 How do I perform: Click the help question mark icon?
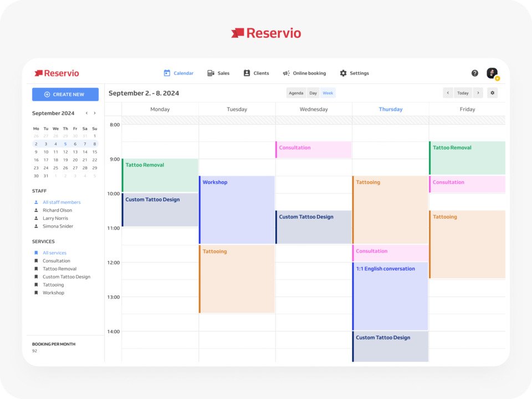pos(475,73)
